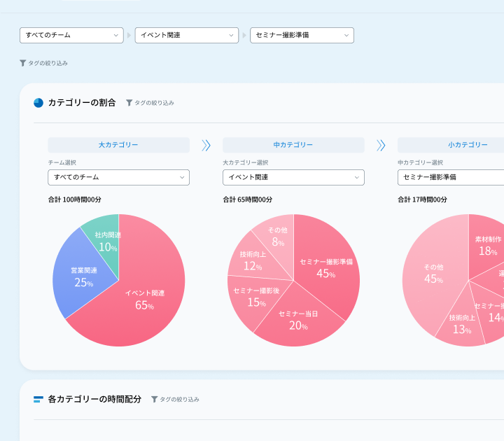Viewport: 504px width, 441px height.
Task: Click the セミナー撮影後 15% pie slice
Action: [256, 297]
